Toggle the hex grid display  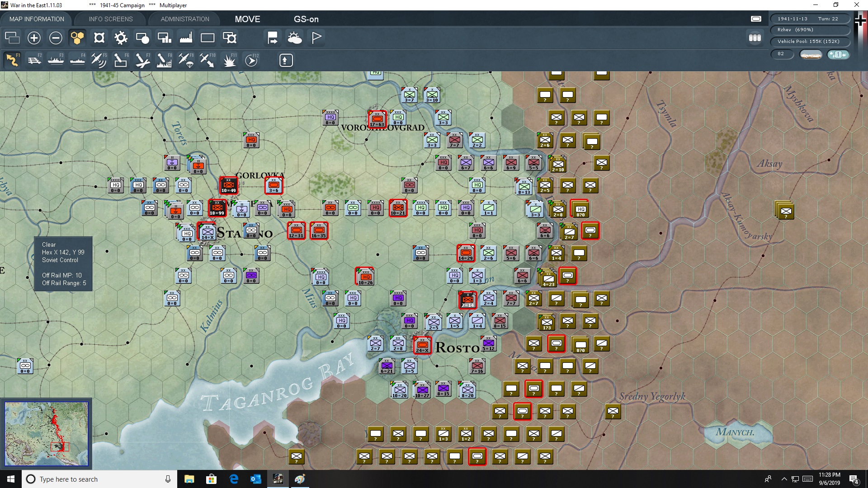tap(77, 38)
